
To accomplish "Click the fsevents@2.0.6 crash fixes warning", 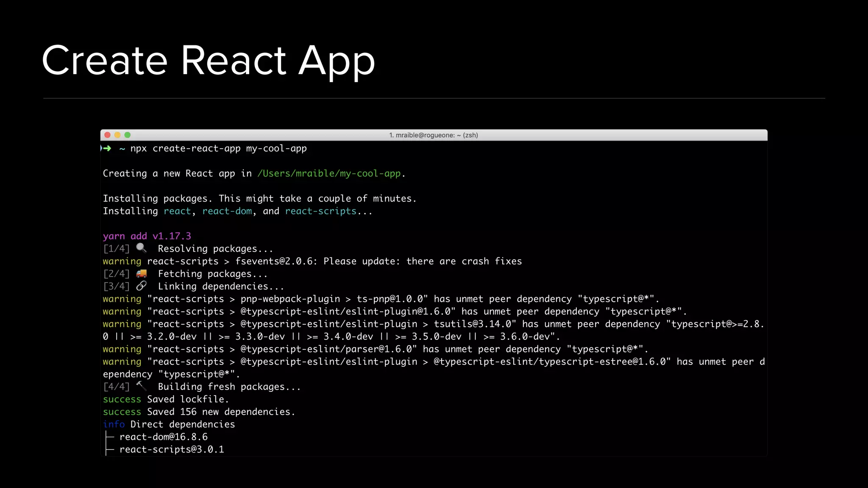I will [x=312, y=261].
